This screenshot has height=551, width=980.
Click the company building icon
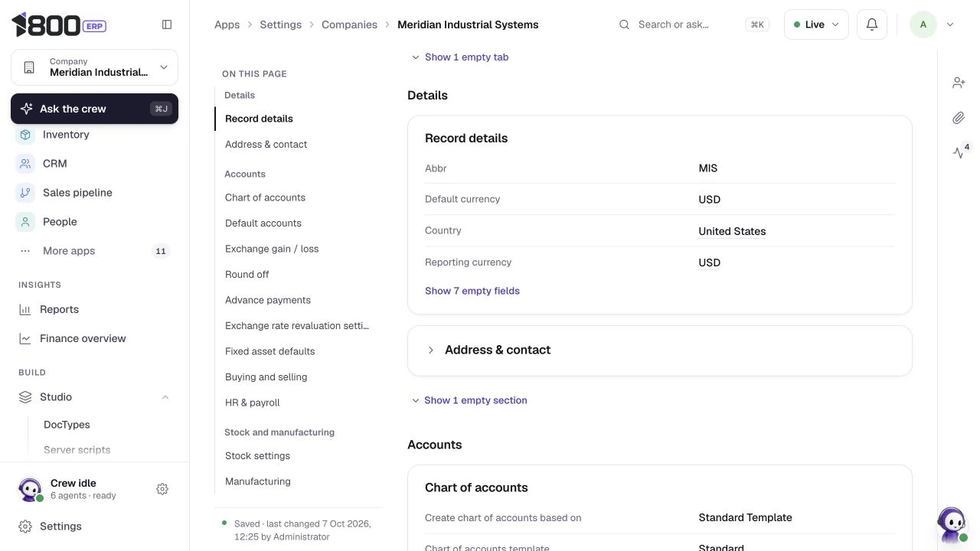click(x=29, y=67)
